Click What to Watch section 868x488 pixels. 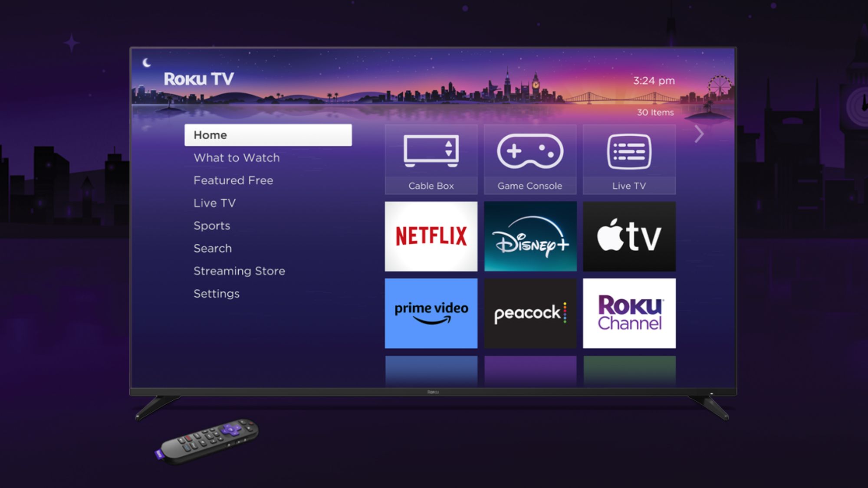(237, 157)
